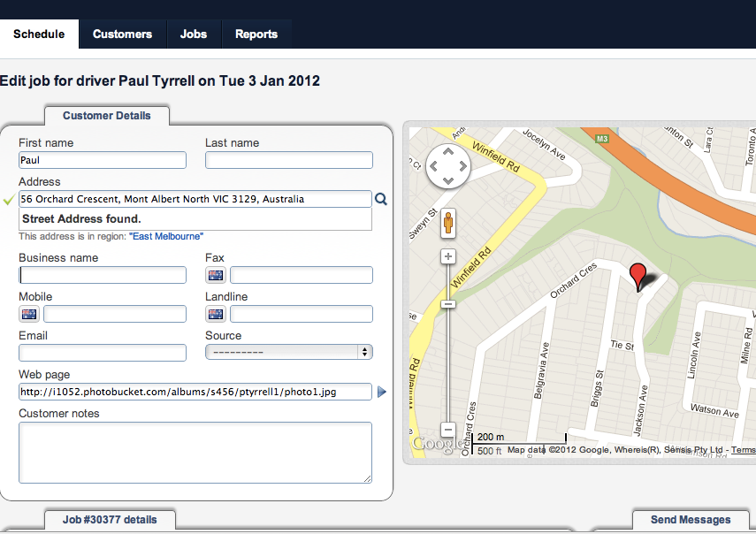
Task: Select the Job #30377 details tab
Action: point(110,520)
